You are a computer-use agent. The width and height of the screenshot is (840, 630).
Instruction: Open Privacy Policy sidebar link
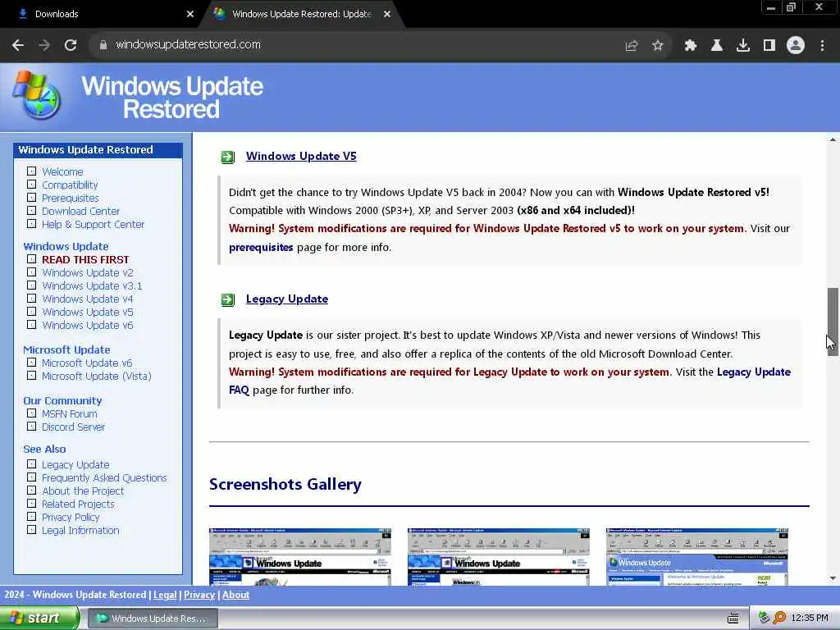[71, 517]
